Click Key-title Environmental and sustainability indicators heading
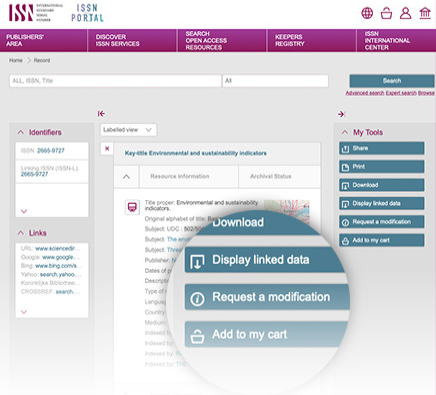The image size is (436, 395). tap(196, 153)
